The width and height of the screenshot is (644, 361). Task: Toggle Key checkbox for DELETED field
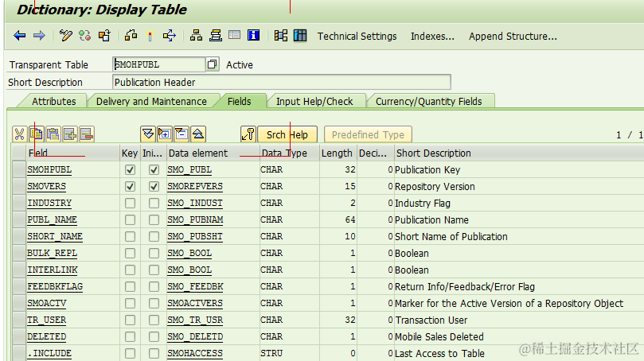tap(131, 336)
